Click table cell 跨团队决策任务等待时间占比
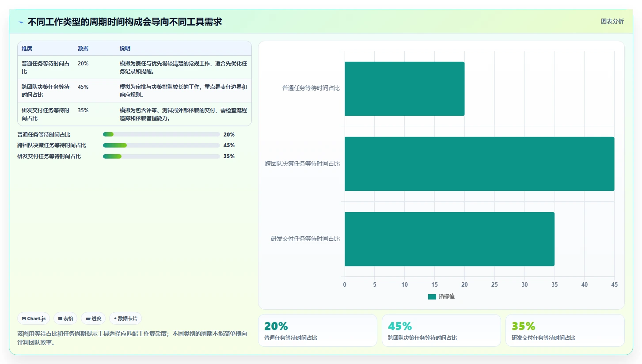 coord(46,91)
